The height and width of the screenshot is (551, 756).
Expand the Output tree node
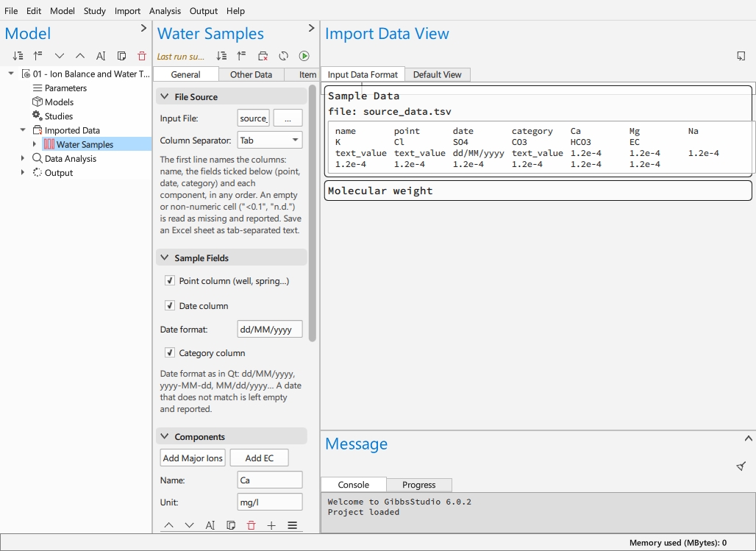pyautogui.click(x=23, y=172)
